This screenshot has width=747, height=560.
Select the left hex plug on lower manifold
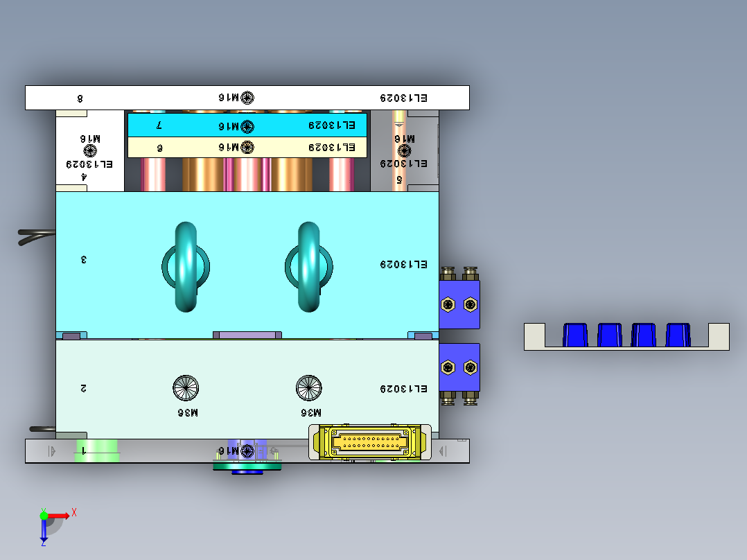coord(448,367)
